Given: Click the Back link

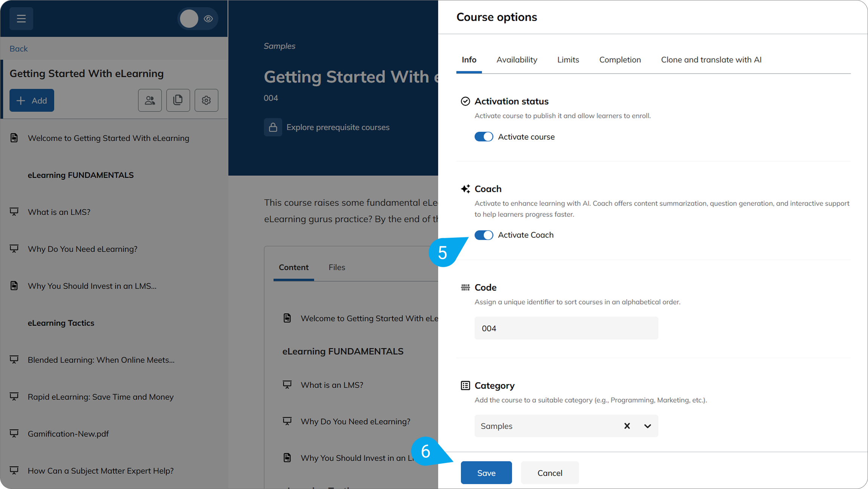Looking at the screenshot, I should [18, 48].
